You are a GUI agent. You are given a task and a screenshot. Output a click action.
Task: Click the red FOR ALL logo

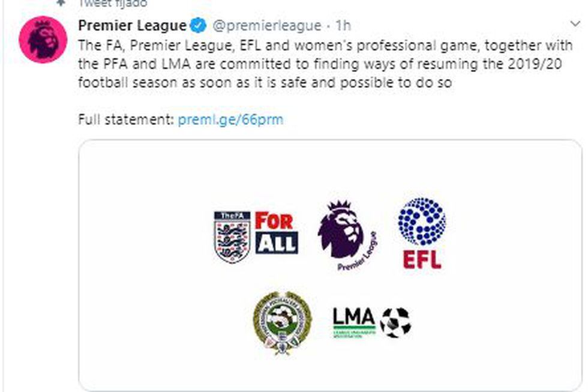(x=276, y=232)
